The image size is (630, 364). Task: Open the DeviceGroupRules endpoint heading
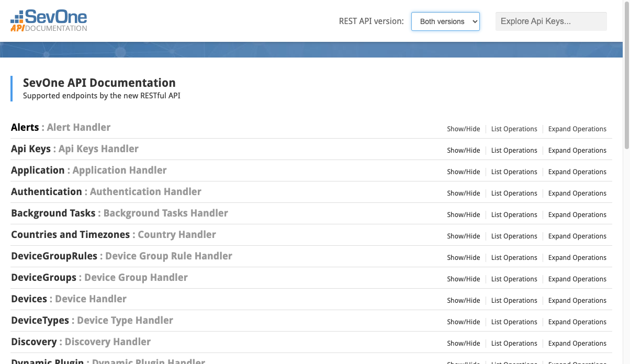54,256
